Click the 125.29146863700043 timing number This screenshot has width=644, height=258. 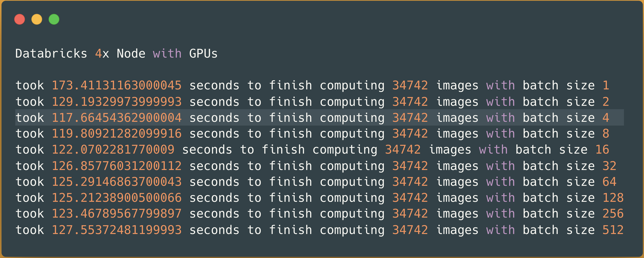116,182
